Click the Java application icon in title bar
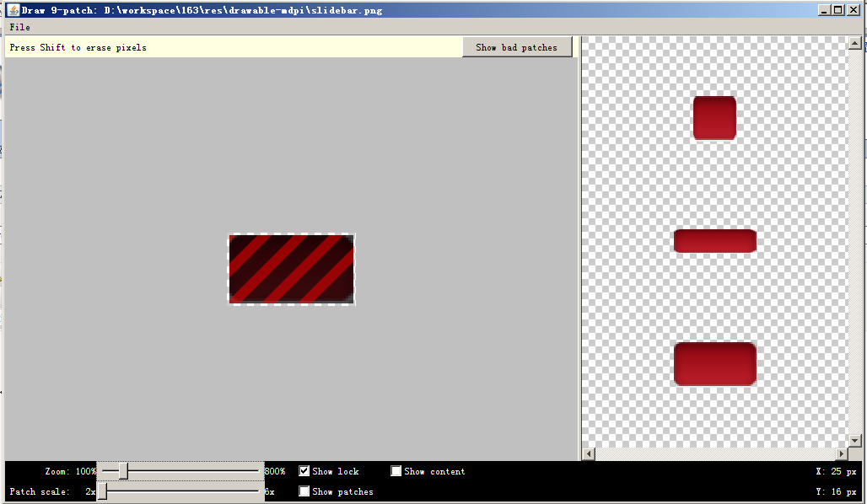The width and height of the screenshot is (867, 504). click(x=13, y=10)
